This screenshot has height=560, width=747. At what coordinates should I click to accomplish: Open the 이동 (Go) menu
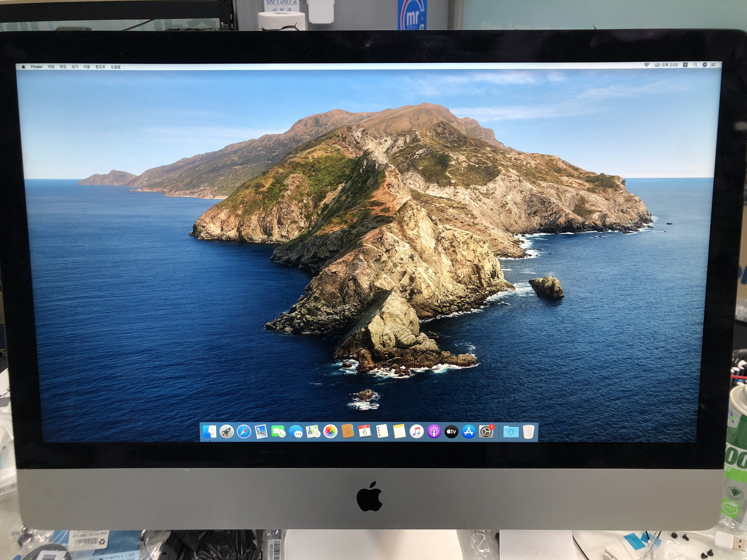pos(87,67)
